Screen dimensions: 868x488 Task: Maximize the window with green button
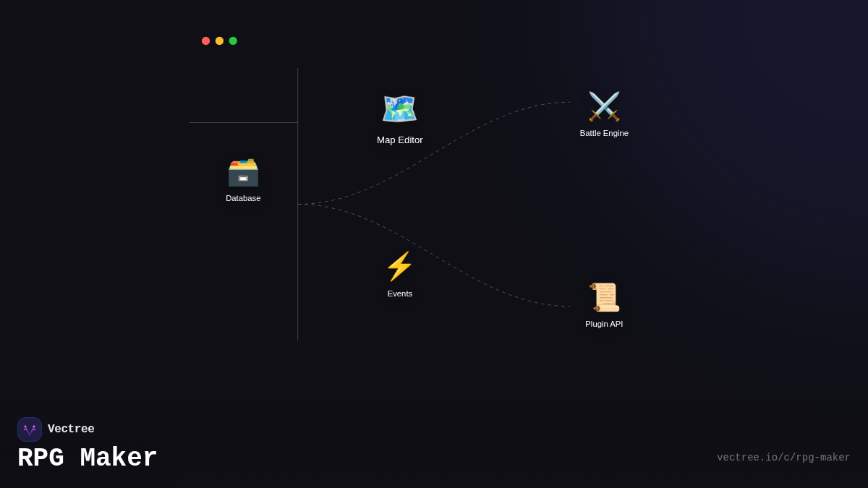coord(233,41)
